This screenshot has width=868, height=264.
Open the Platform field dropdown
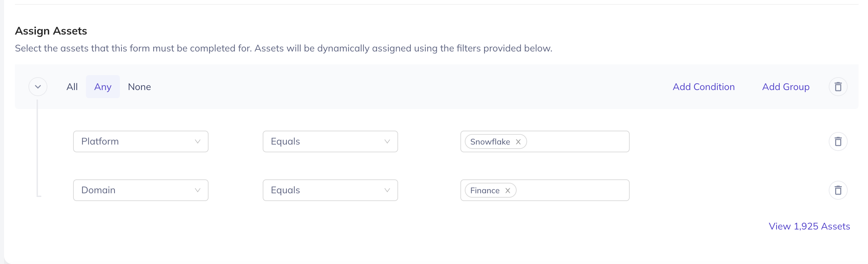[x=140, y=141]
